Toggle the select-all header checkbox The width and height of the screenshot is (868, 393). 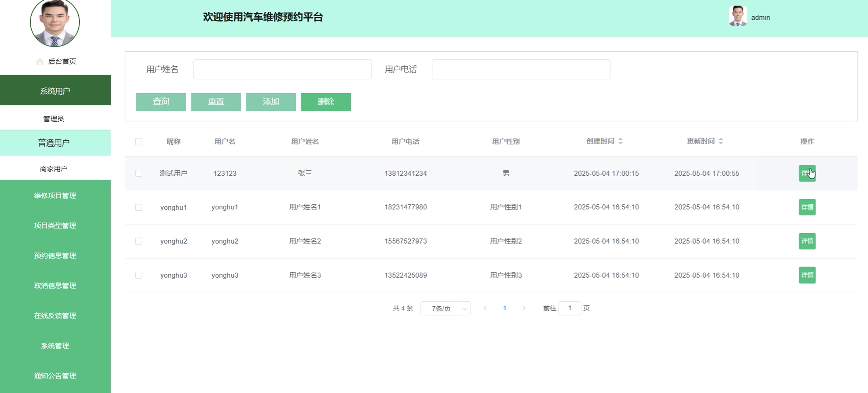[138, 142]
